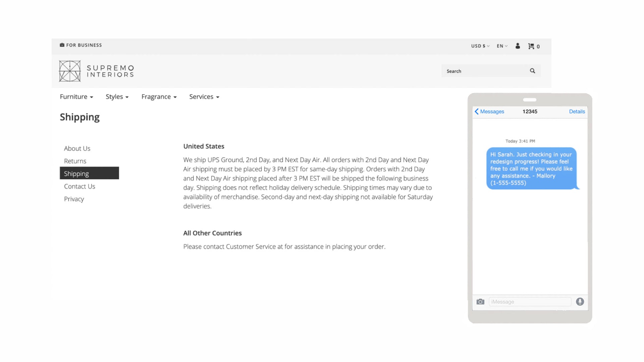The image size is (644, 362).
Task: Select Returns in sidebar
Action: click(x=75, y=161)
